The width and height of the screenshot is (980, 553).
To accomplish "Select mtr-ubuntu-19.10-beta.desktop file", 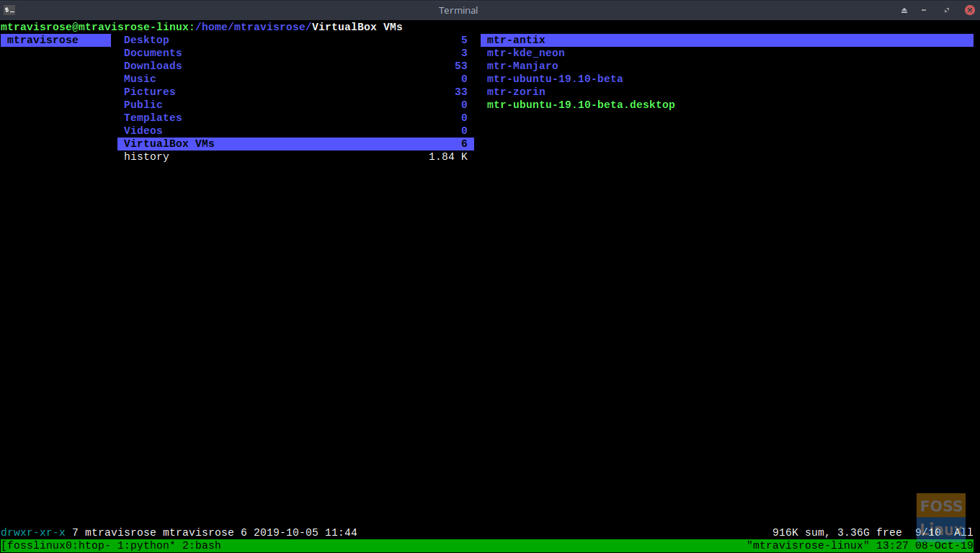I will pos(581,105).
